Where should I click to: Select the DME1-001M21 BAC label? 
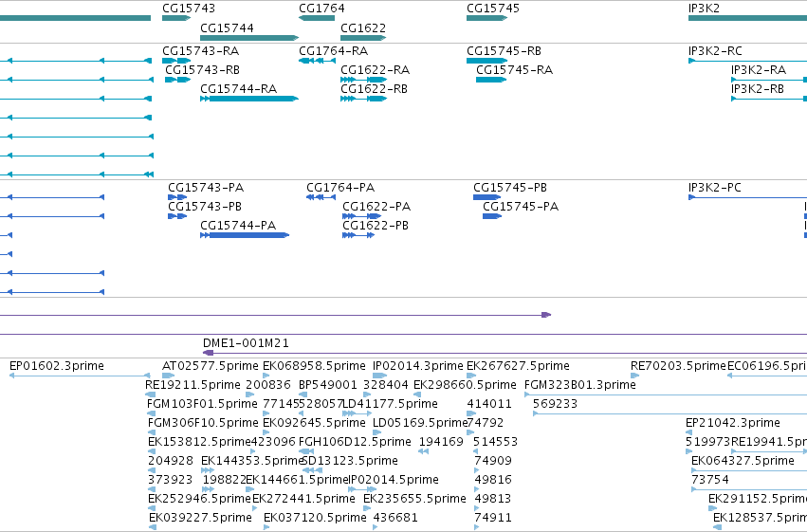246,342
